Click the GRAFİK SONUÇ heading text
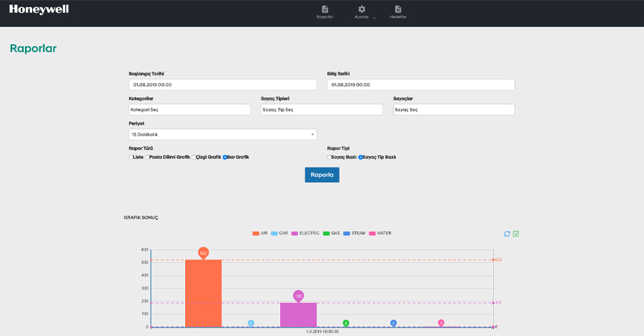644x336 pixels. 141,218
